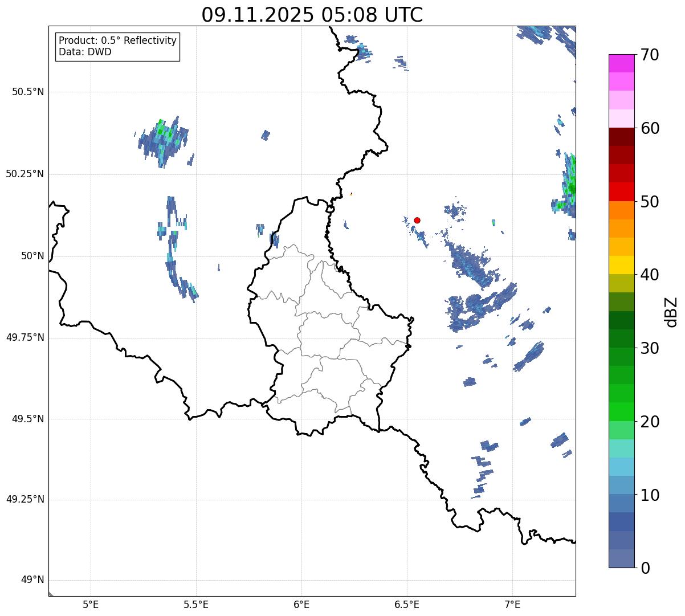The height and width of the screenshot is (616, 685).
Task: Click the dBZ colorbar axis label
Action: click(672, 312)
